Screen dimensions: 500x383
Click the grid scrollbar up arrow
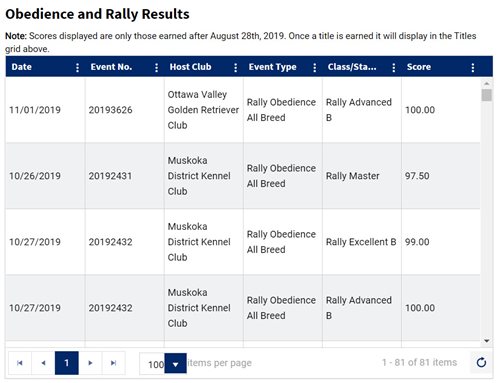(487, 83)
